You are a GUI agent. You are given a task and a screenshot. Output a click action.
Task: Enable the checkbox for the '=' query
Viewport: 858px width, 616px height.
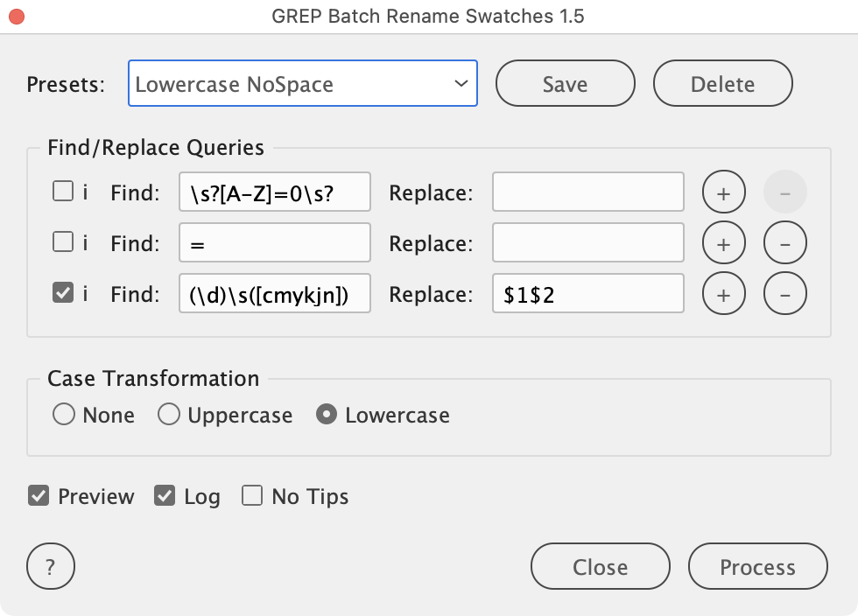coord(63,242)
